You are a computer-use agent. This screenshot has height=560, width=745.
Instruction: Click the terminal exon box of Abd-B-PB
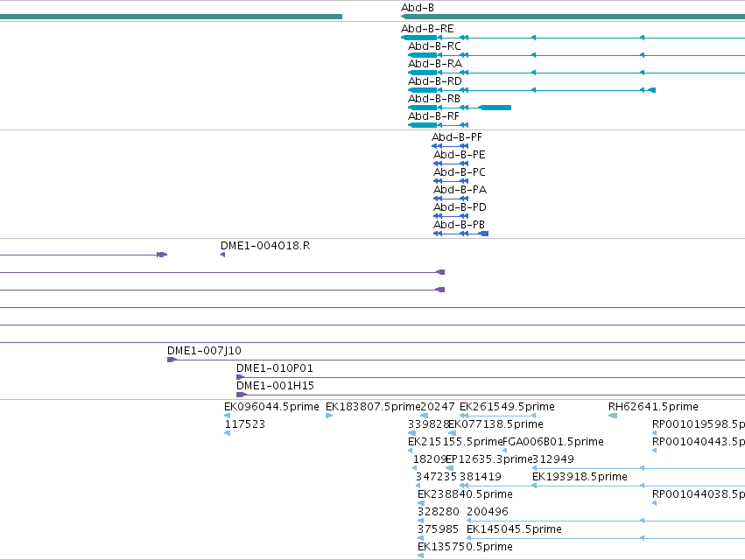pyautogui.click(x=483, y=234)
